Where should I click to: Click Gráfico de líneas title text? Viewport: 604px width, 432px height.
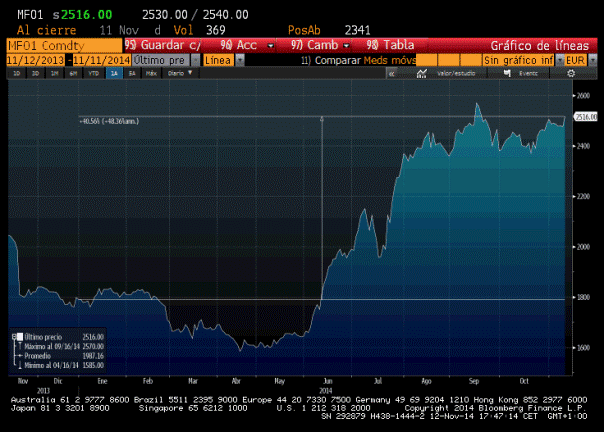point(539,45)
